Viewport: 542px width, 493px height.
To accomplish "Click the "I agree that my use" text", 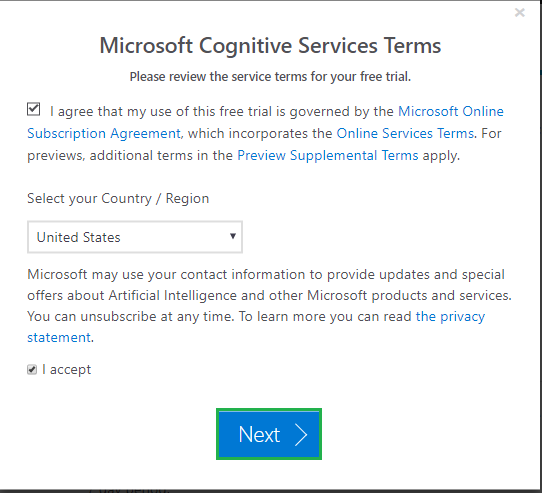I will (x=111, y=111).
